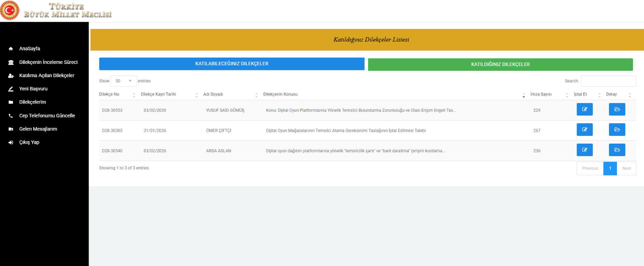Click subject text starting 'Konu: Dijital Oyun Platformlarına'
Screen dimensions: 644x266
(361, 110)
